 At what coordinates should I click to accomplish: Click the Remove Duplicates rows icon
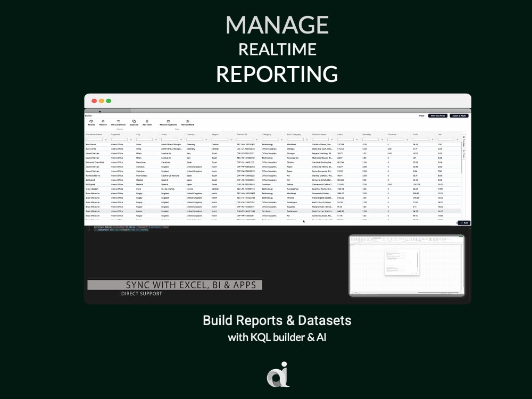168,121
